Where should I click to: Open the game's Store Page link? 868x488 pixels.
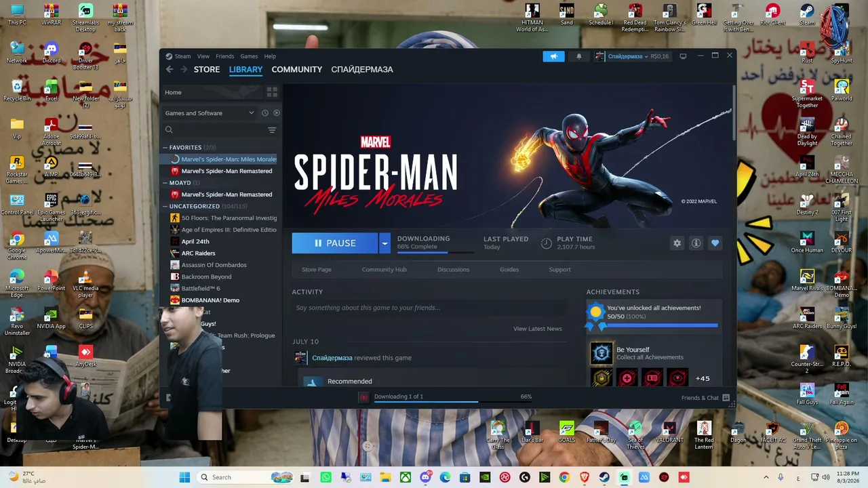click(x=317, y=270)
